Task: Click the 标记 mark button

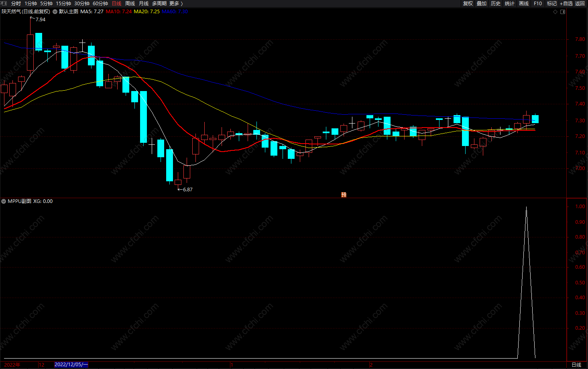Action: click(552, 4)
